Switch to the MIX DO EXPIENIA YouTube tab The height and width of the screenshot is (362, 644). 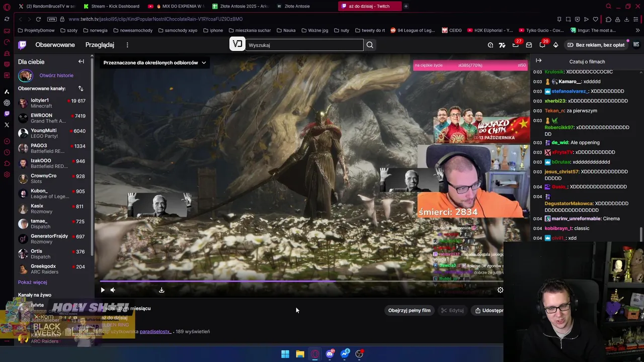tap(176, 6)
